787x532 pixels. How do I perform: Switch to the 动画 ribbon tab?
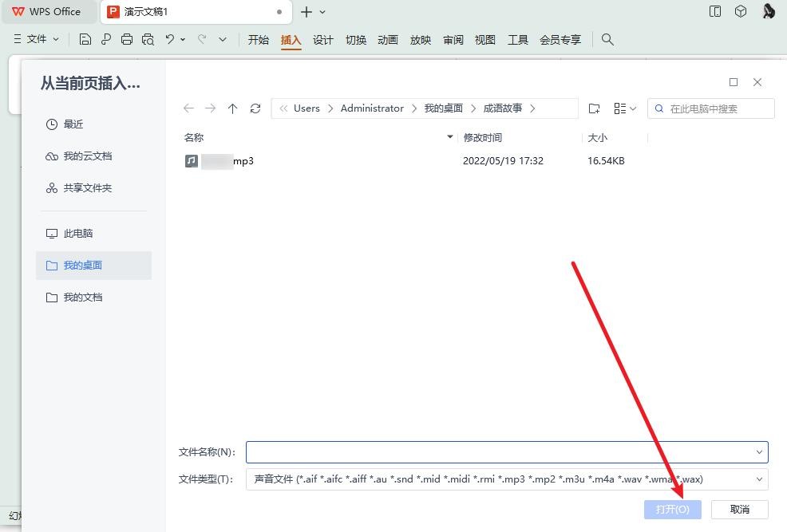pyautogui.click(x=388, y=40)
